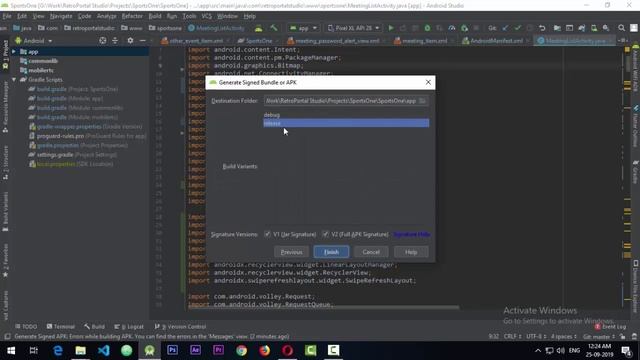Browse destination folder icon in dialog

click(x=422, y=101)
